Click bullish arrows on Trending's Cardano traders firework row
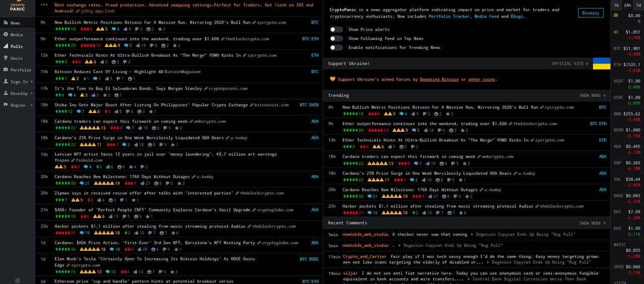 click(x=353, y=163)
